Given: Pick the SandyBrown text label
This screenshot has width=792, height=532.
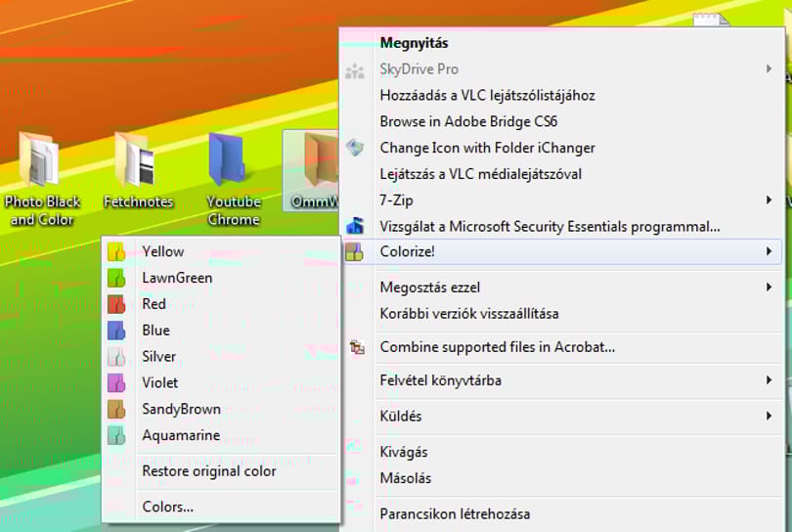Looking at the screenshot, I should [181, 409].
